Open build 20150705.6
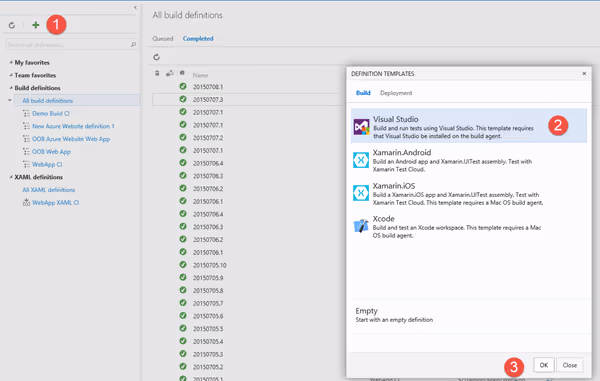Viewport: 600px width, 381px height. point(208,316)
